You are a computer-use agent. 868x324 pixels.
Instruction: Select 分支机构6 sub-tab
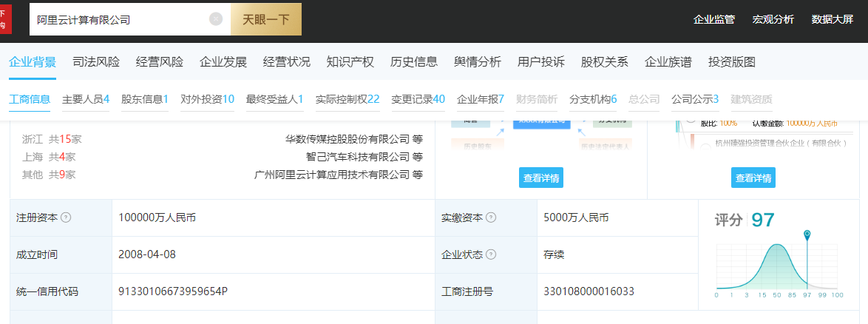pos(593,100)
